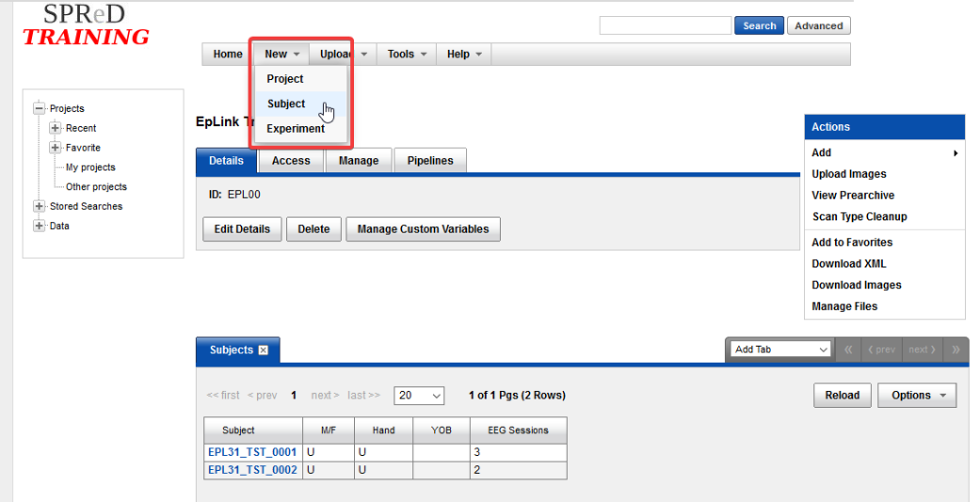Go to first page double-arrow icon
Screen dimensions: 980x502
(x=848, y=349)
